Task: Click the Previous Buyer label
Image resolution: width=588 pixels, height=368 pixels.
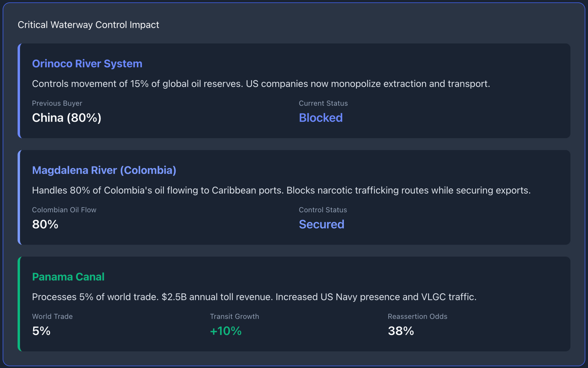Action: 57,103
